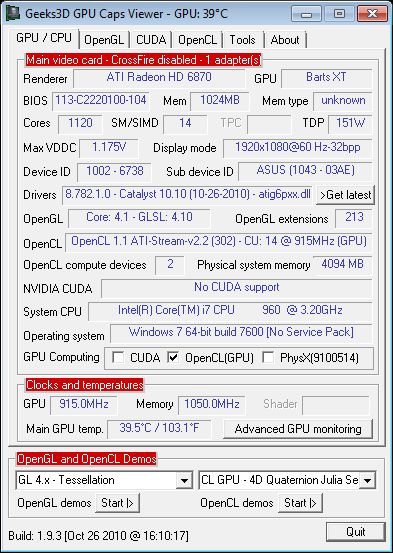Click the GPU codename Barts XT
This screenshot has height=553, width=393.
point(326,78)
